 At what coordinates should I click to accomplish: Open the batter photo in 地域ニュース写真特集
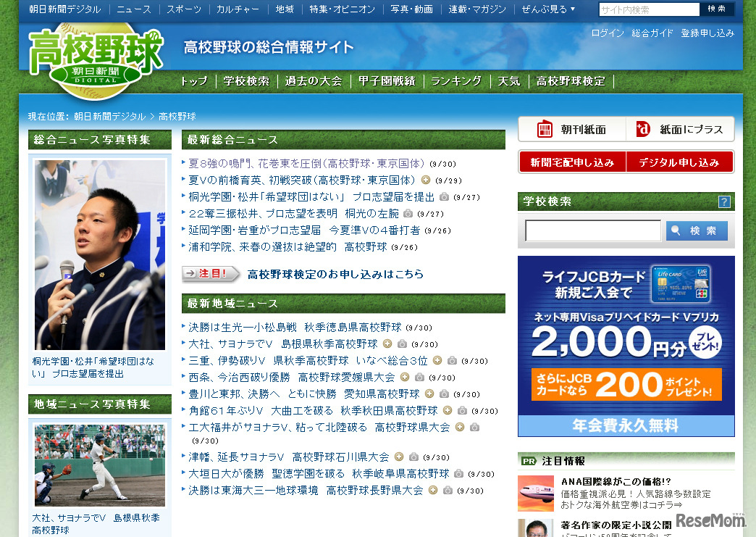pyautogui.click(x=100, y=465)
